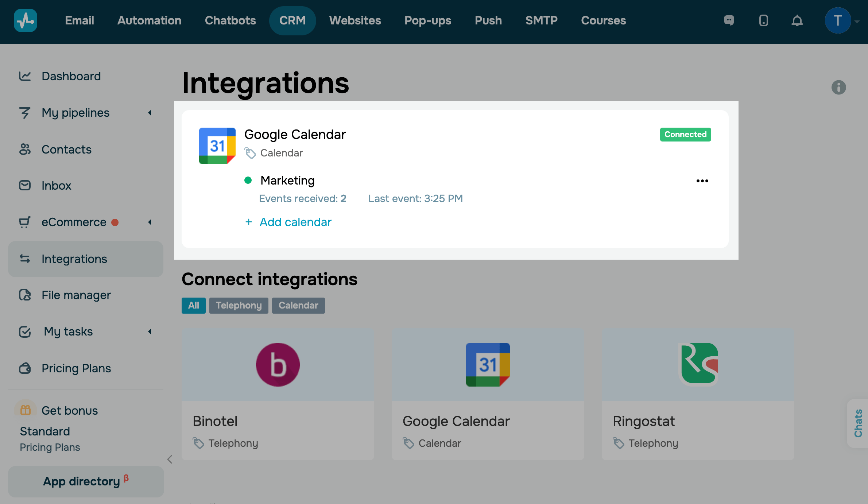The image size is (868, 504).
Task: Click the Ringostat logo icon
Action: pyautogui.click(x=698, y=364)
